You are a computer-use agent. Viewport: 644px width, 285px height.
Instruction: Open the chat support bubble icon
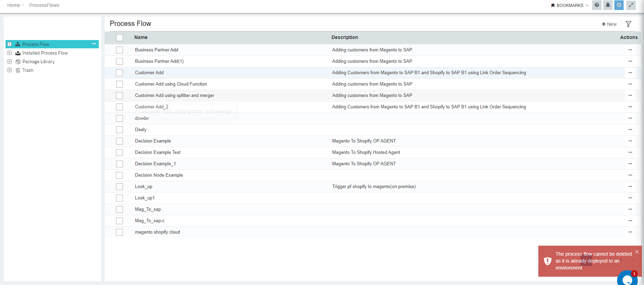click(x=627, y=279)
